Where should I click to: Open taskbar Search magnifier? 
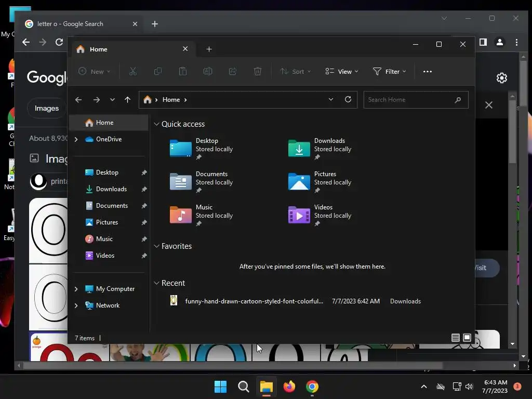[x=243, y=387]
